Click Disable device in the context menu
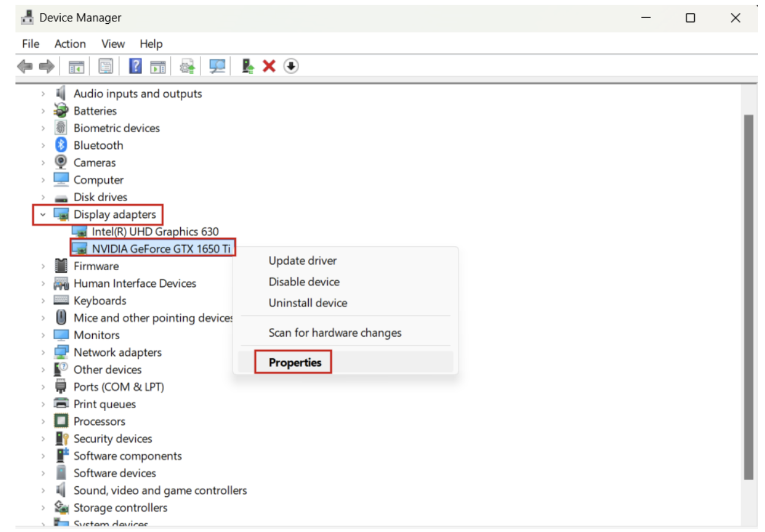The image size is (765, 532). click(304, 281)
